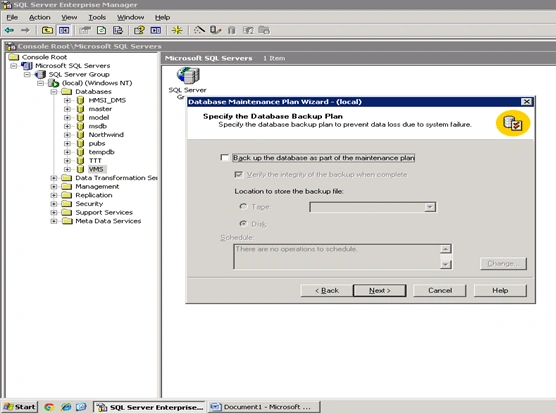Screen dimensions: 556x414
Task: Open the View menu
Action: [69, 17]
